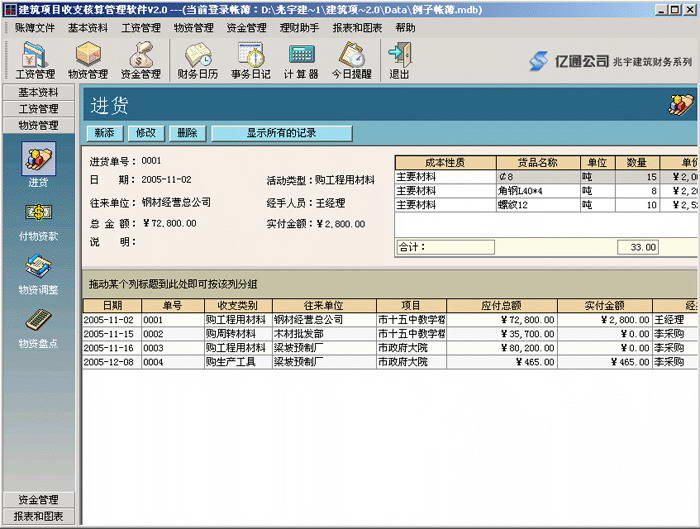The width and height of the screenshot is (700, 529).
Task: Open the 账簿文件 menu
Action: click(x=34, y=28)
